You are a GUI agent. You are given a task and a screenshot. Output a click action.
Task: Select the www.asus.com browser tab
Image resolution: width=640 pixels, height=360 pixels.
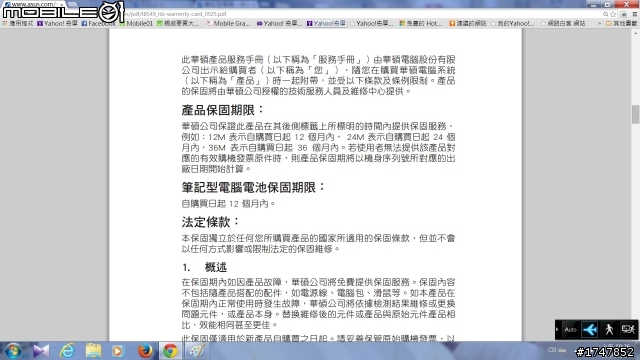33,4
